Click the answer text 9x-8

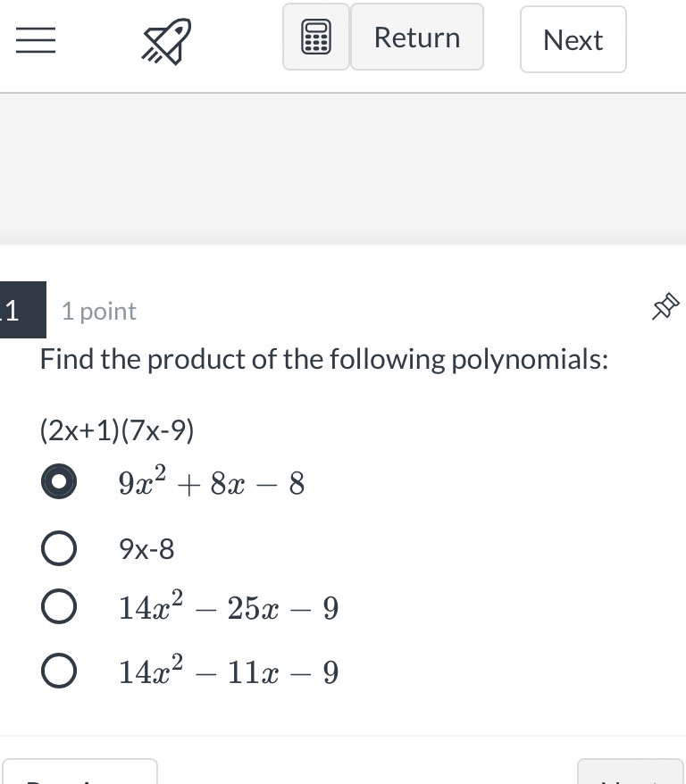(x=146, y=547)
